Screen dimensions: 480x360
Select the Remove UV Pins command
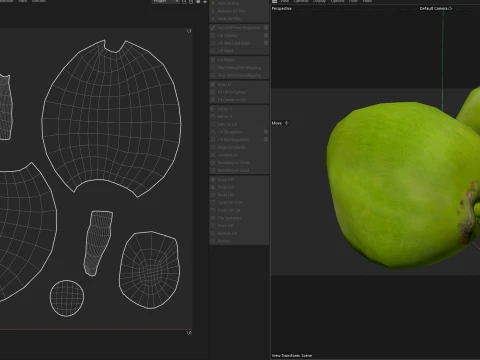239,11
